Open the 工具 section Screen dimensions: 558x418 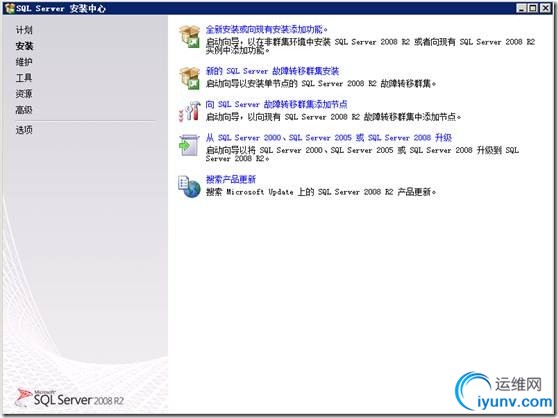click(x=24, y=78)
